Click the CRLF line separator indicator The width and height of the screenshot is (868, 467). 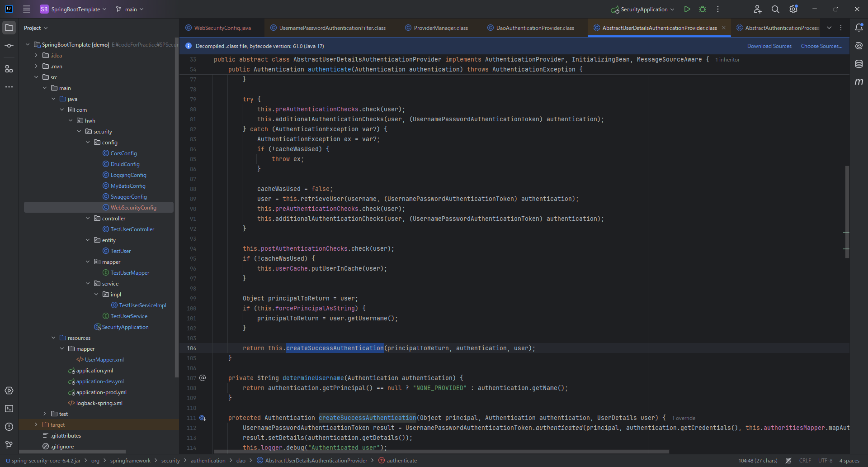tap(805, 461)
